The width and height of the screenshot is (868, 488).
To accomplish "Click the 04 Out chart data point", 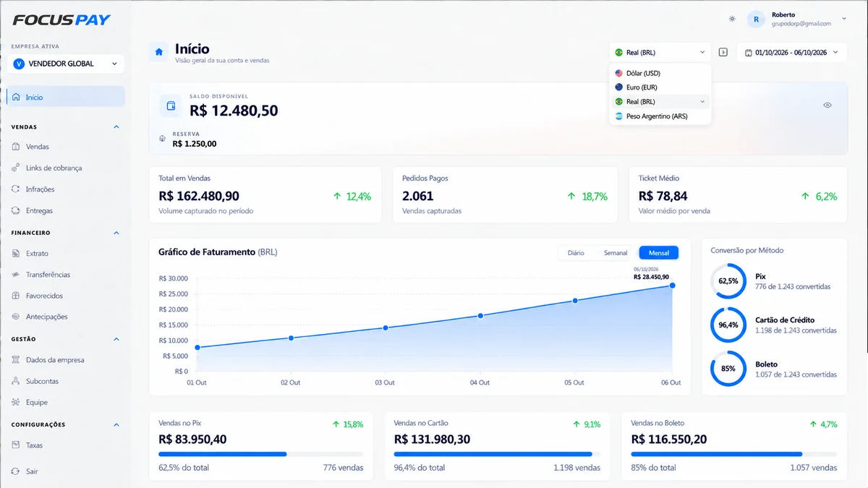I will tap(480, 316).
